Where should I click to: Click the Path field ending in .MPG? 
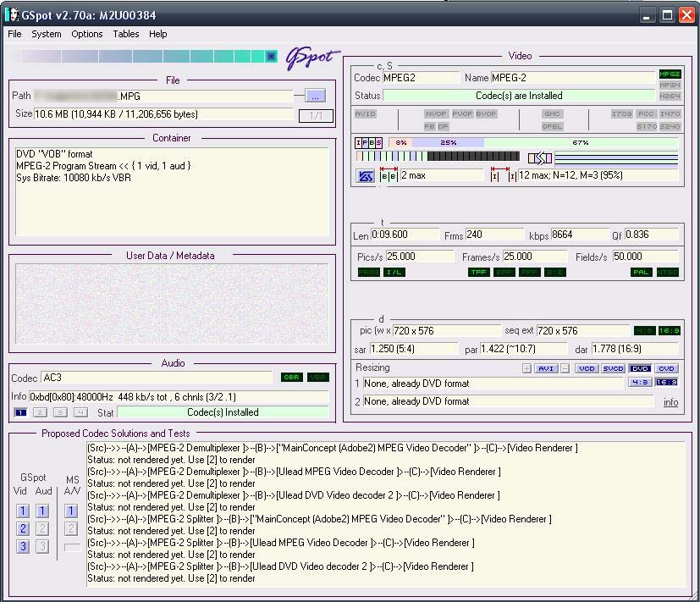point(163,96)
